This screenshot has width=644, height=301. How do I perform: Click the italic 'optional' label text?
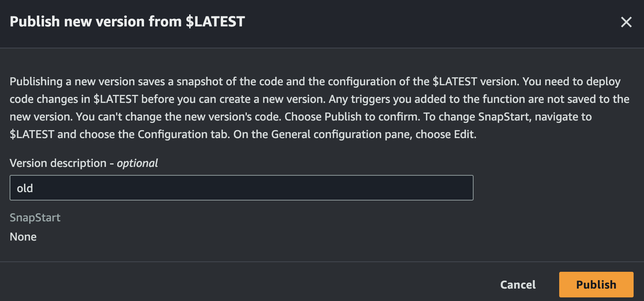coord(137,163)
